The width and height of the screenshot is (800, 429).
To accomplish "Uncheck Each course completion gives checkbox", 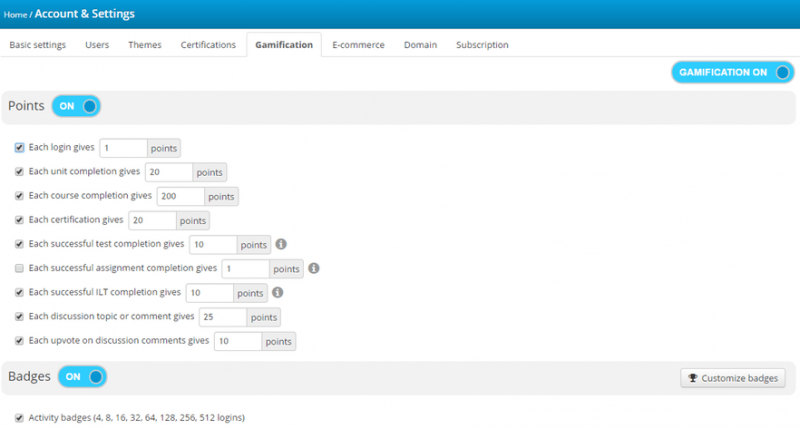I will [19, 196].
